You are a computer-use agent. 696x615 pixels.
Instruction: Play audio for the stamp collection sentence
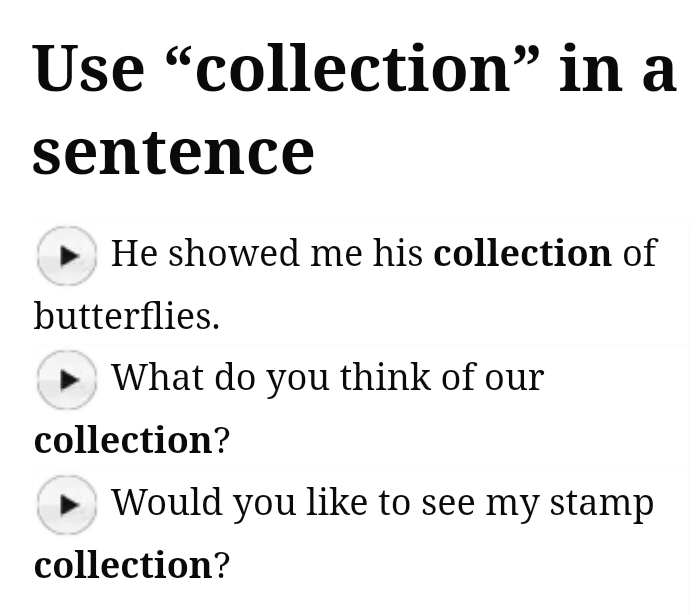click(x=67, y=504)
